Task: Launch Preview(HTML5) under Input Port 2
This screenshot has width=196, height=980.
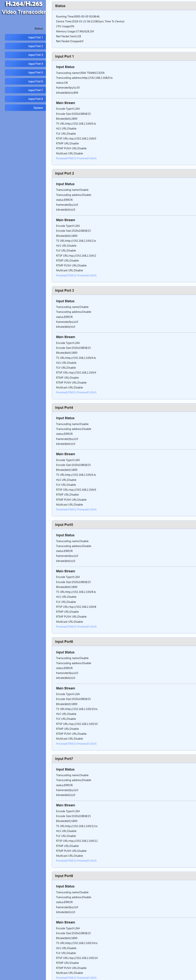Action: point(66,276)
